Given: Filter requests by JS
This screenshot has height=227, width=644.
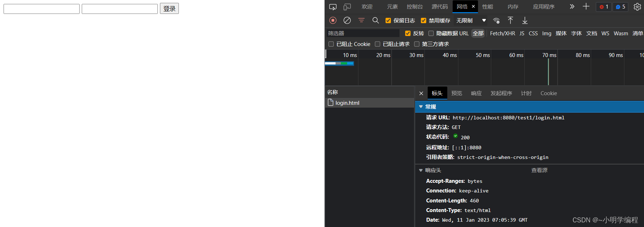Looking at the screenshot, I should pos(522,33).
